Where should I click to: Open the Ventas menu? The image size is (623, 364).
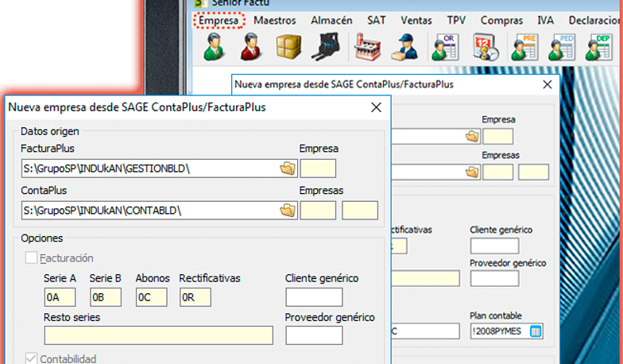coord(416,21)
